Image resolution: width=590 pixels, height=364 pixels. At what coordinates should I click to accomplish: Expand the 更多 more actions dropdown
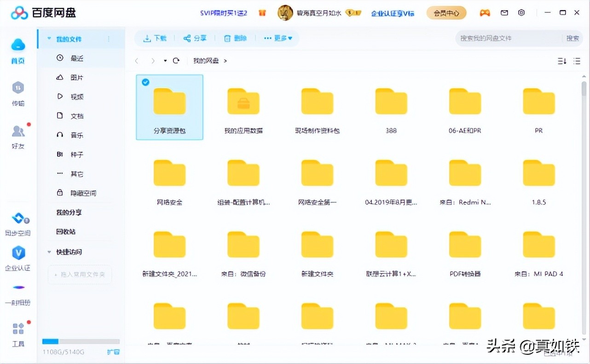pyautogui.click(x=278, y=38)
